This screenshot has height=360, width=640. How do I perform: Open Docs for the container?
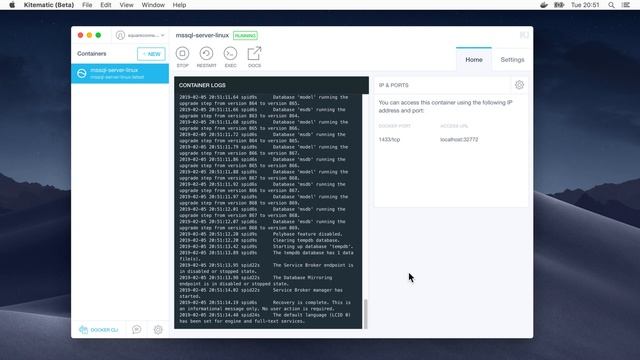[x=254, y=57]
